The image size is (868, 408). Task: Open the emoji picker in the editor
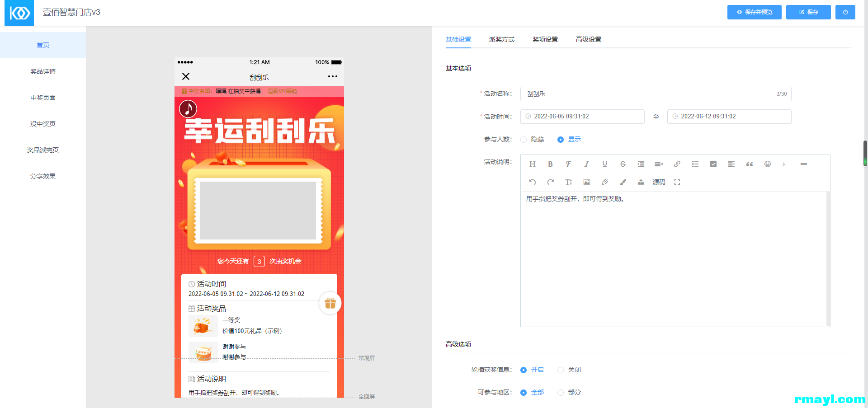tap(767, 164)
